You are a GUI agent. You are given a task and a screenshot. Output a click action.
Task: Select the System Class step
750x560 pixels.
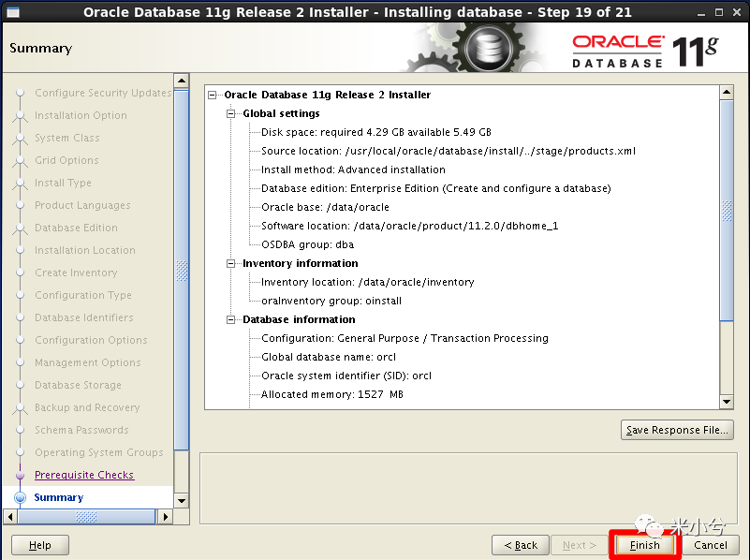coord(67,138)
